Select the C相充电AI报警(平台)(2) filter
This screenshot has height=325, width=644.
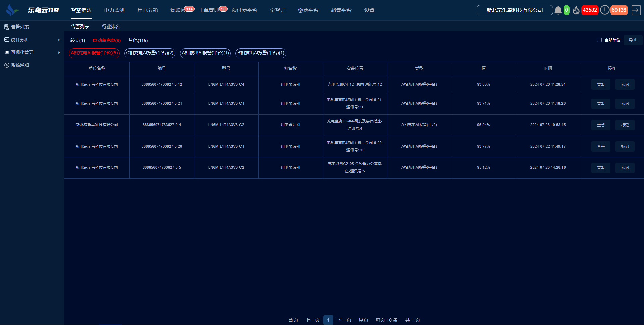tap(150, 53)
